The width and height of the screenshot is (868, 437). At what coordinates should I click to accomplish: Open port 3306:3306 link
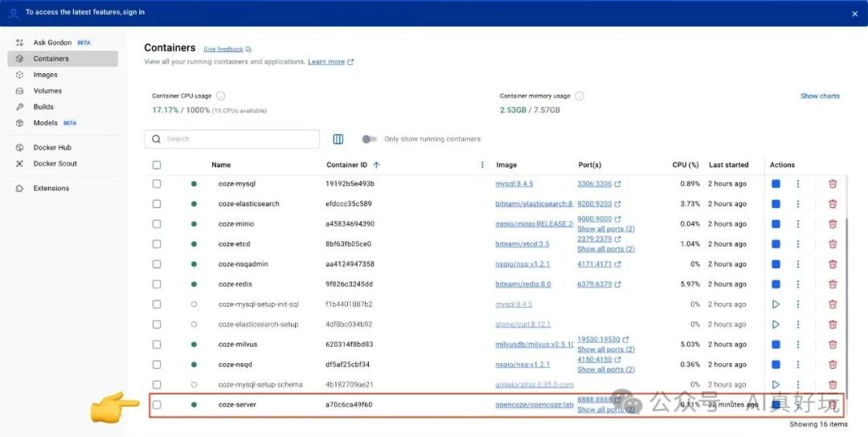point(595,184)
